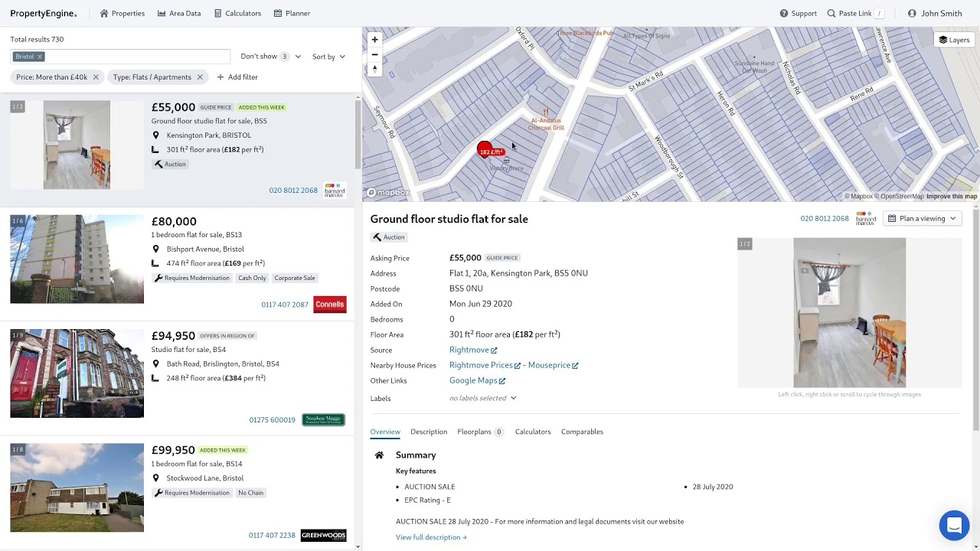Click Requires Modernisation tag on Bishport Avenue
980x551 pixels.
click(x=191, y=279)
